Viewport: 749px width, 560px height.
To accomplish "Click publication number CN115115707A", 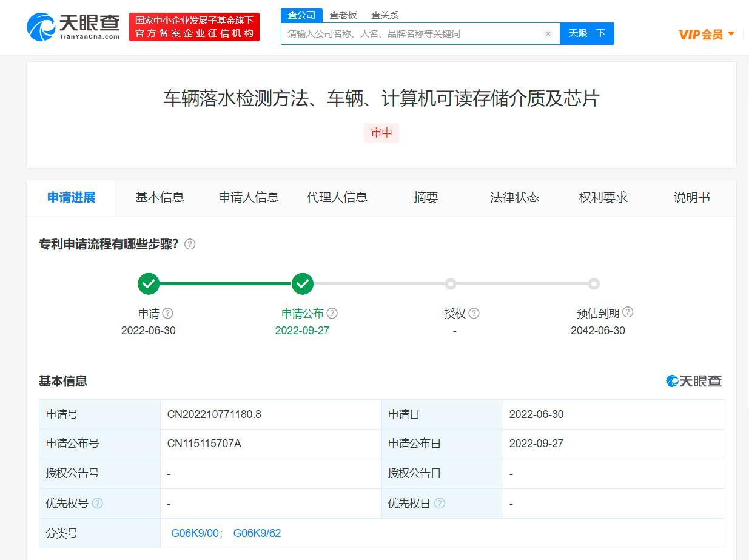I will pos(204,444).
